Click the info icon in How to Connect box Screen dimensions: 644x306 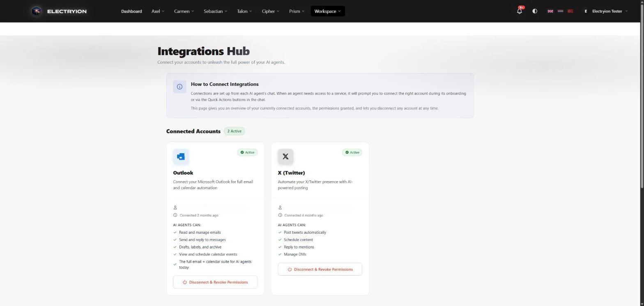pyautogui.click(x=179, y=87)
